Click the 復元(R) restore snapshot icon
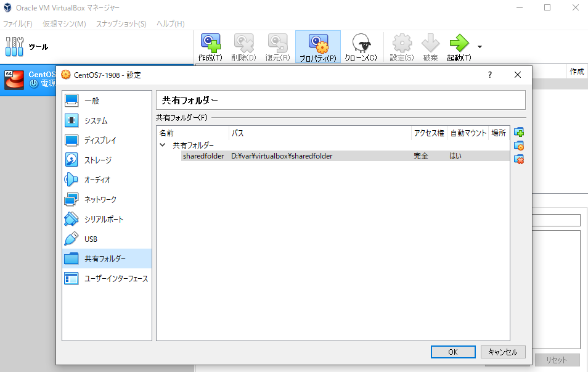The height and width of the screenshot is (372, 588). 277,47
